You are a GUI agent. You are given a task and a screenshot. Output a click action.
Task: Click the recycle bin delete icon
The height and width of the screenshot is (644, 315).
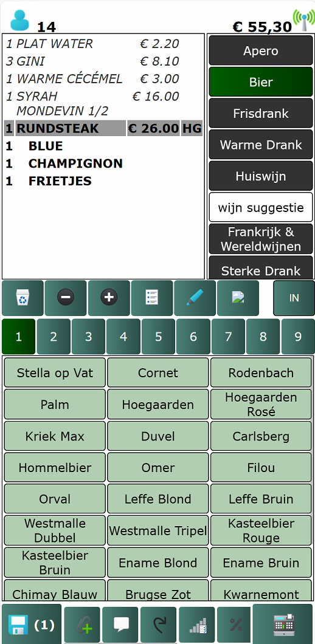click(x=22, y=298)
